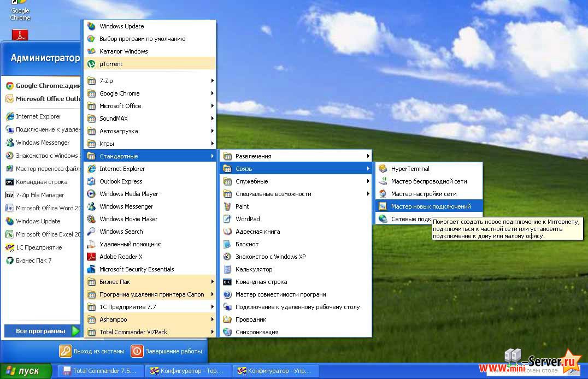Click the Windows Media Player icon
Viewport: 588px width, 379px height.
[91, 194]
